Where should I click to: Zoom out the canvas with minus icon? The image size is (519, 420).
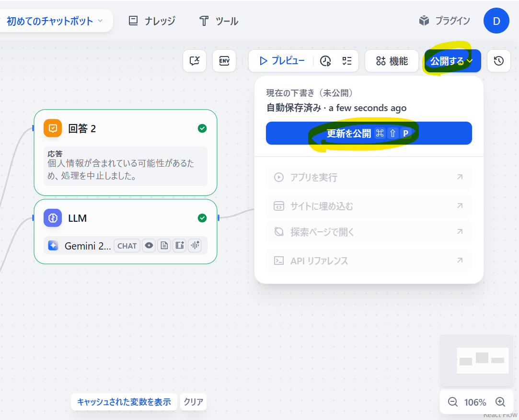[452, 402]
